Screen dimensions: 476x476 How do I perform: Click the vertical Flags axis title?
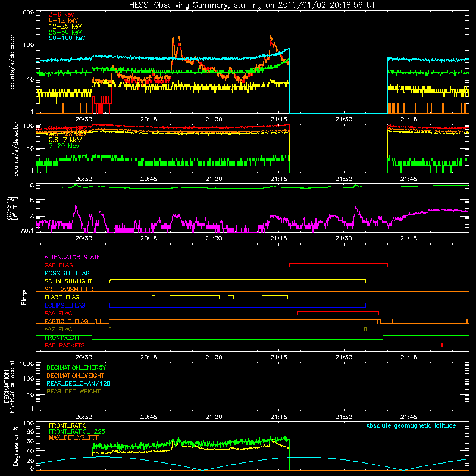(24, 297)
